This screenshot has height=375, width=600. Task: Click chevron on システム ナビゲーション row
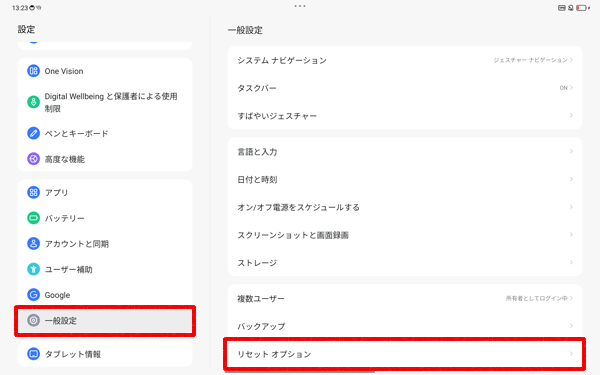(x=571, y=60)
